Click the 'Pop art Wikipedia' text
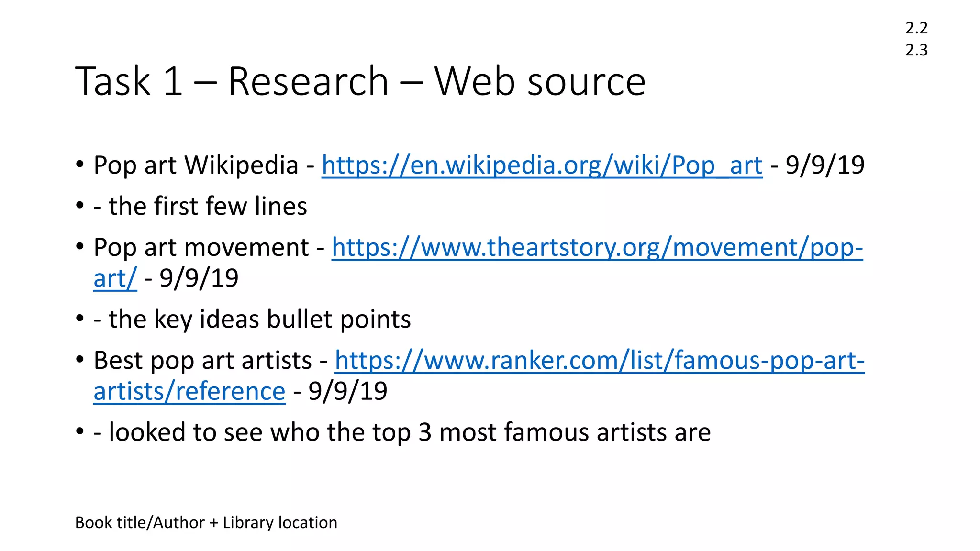Image resolution: width=980 pixels, height=551 pixels. click(196, 165)
